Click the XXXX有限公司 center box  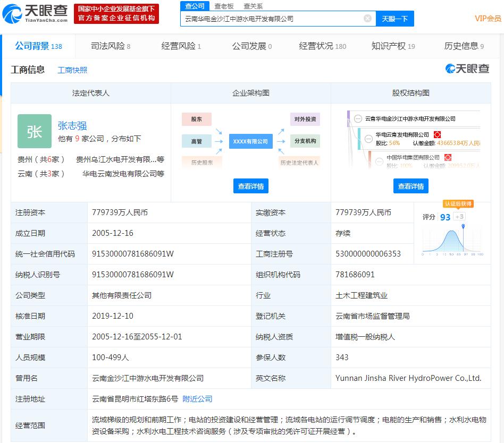(x=251, y=141)
